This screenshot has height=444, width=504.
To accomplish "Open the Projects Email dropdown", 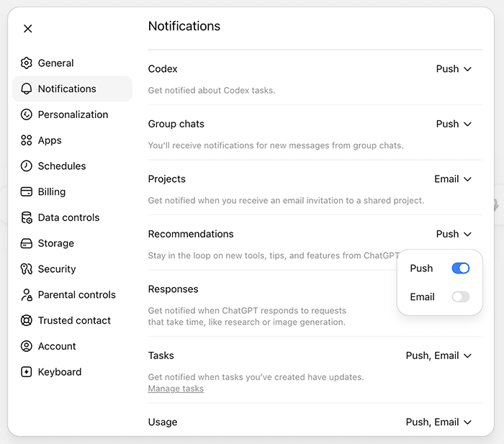I will click(x=453, y=179).
